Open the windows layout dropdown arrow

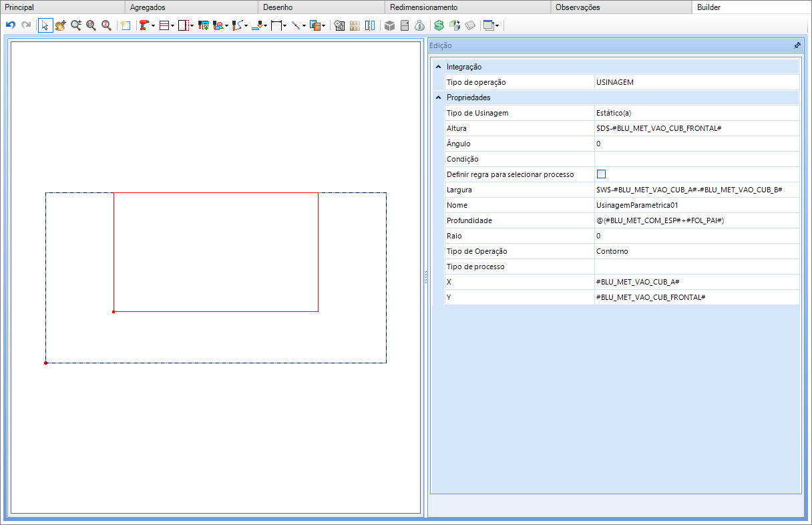pos(497,26)
